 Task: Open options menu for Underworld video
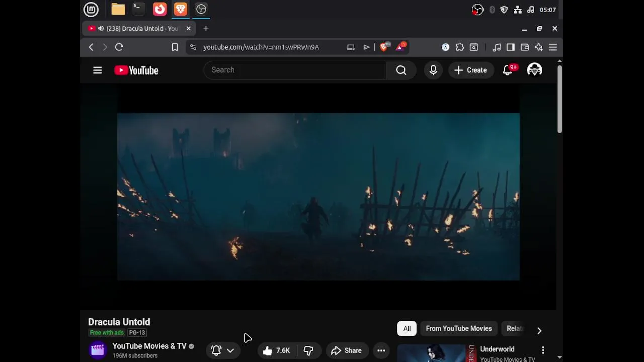tap(543, 350)
